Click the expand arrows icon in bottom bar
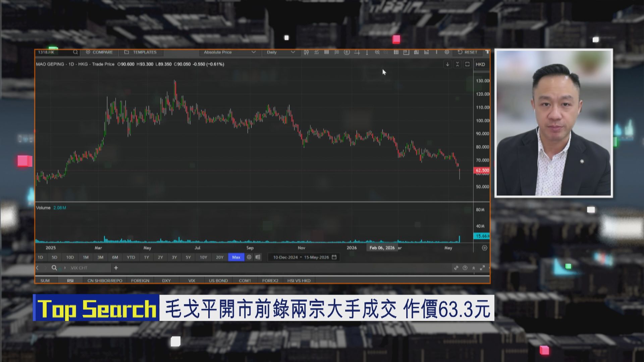644x362 pixels. pos(482,268)
